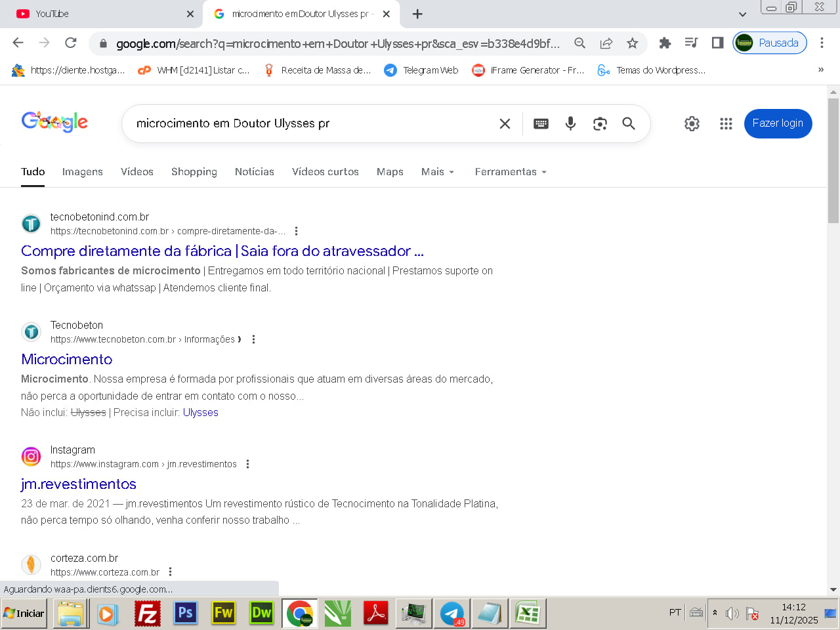
Task: Clear the search box text
Action: point(505,123)
